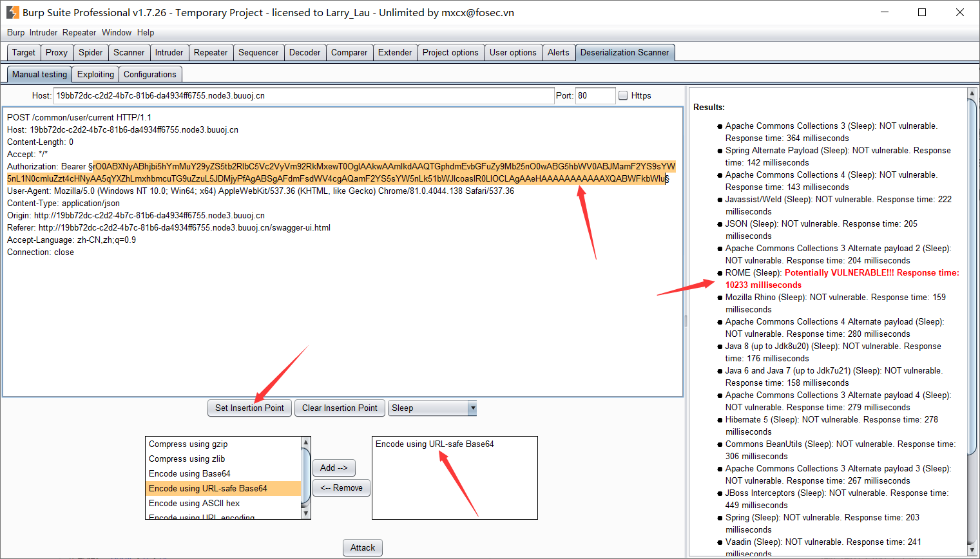Click transformations list scroll down arrow
Screen dimensions: 980x559
[306, 514]
